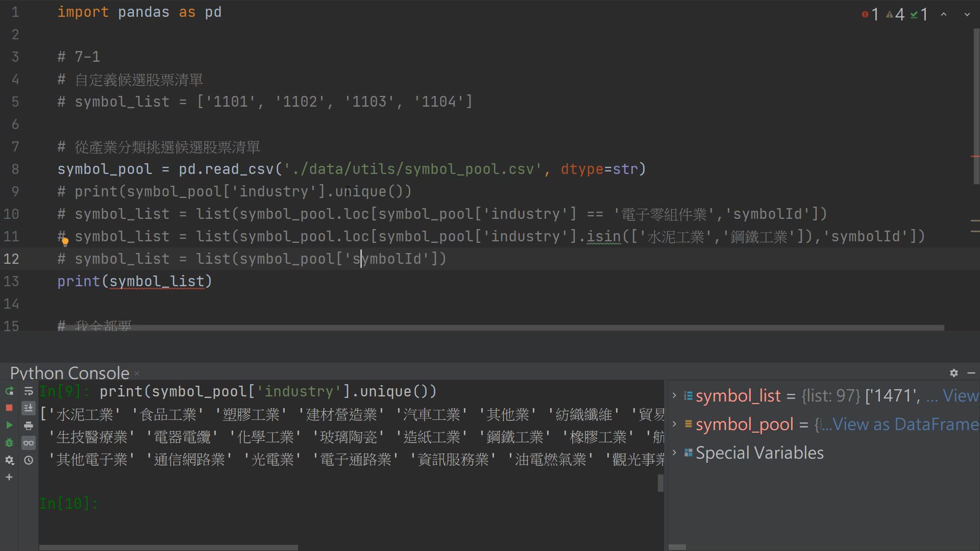
Task: Click View as DataFrame link
Action: pyautogui.click(x=906, y=424)
